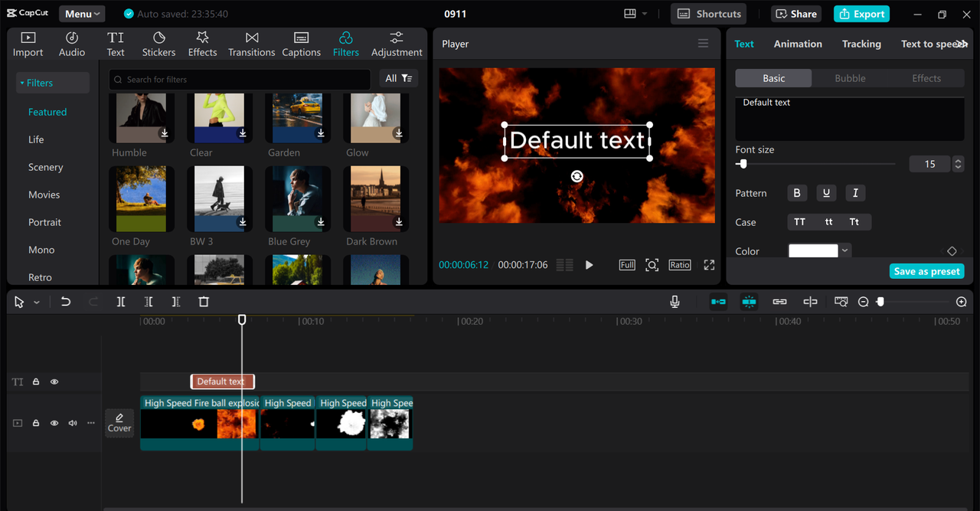Viewport: 980px width, 511px height.
Task: Lock the main video track
Action: pos(36,423)
